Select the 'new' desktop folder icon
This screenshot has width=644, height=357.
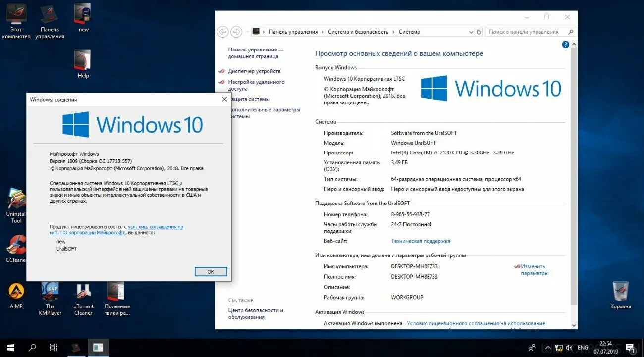83,19
